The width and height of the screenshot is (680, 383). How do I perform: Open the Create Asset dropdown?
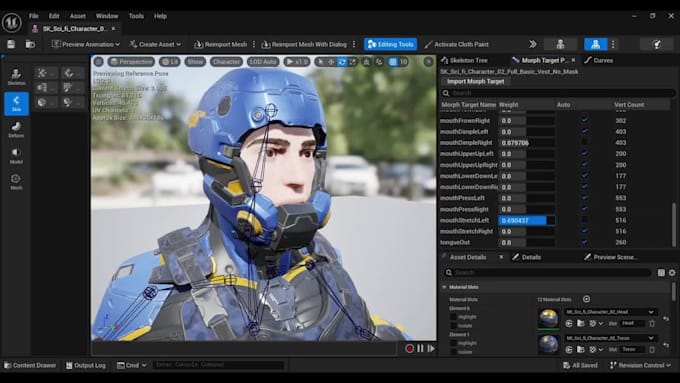click(x=155, y=44)
